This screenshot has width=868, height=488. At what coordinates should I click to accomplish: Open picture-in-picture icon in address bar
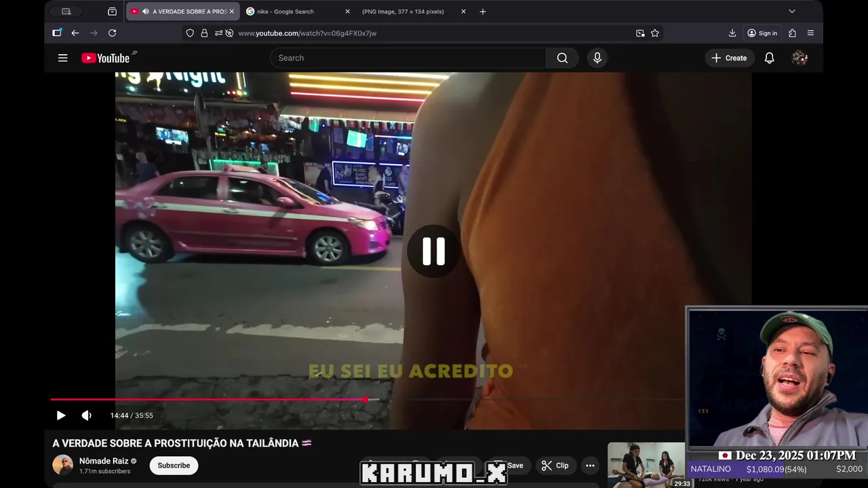pyautogui.click(x=640, y=33)
